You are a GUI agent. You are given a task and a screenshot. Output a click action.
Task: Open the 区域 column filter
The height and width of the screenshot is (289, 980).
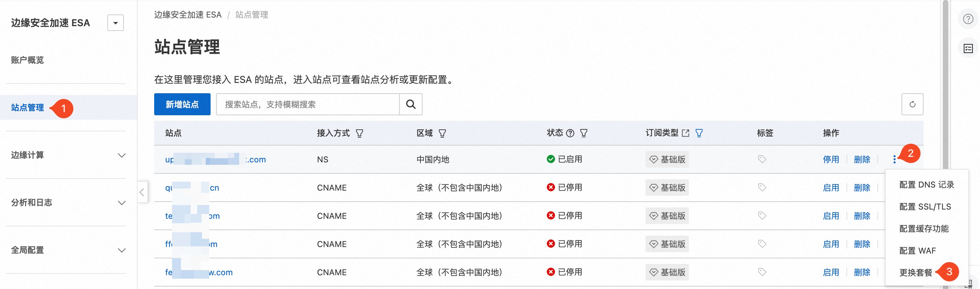coord(442,133)
